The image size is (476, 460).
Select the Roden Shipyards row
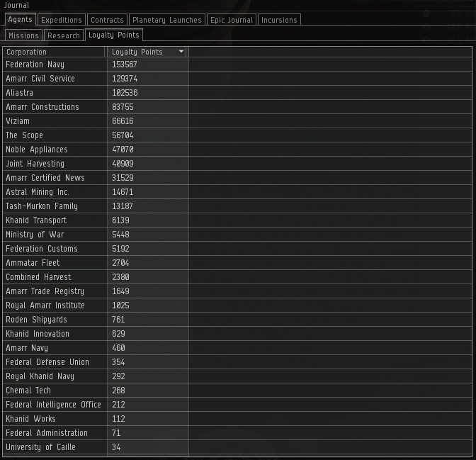237,320
